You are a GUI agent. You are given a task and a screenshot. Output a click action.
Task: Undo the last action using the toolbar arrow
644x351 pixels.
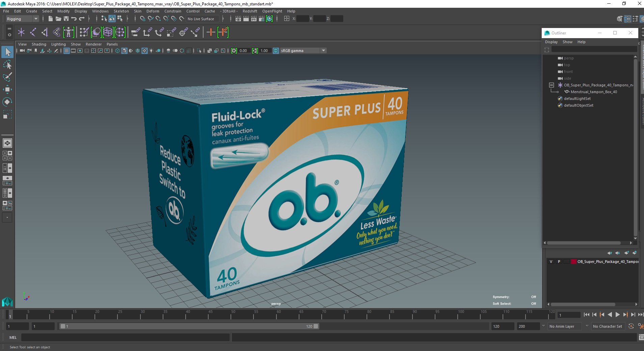pos(74,19)
